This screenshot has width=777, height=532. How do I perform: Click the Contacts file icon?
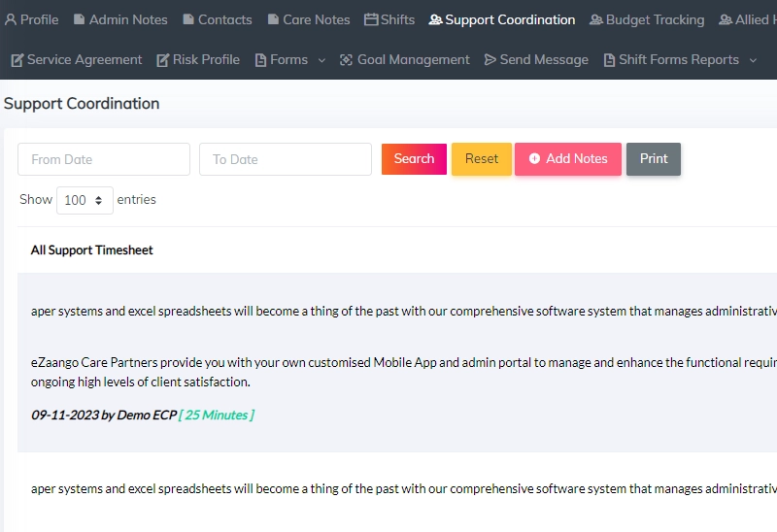point(188,19)
